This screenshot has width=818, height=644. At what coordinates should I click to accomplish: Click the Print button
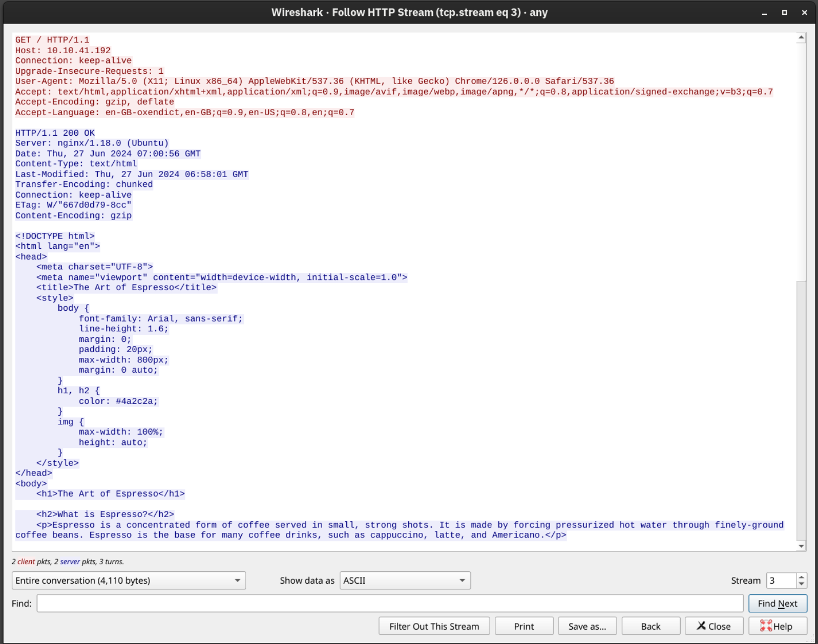[524, 626]
